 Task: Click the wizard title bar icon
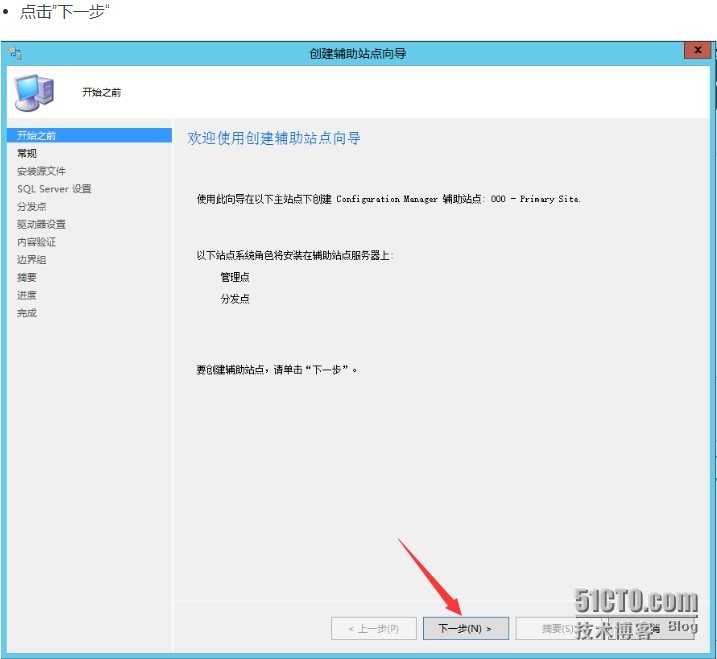16,54
